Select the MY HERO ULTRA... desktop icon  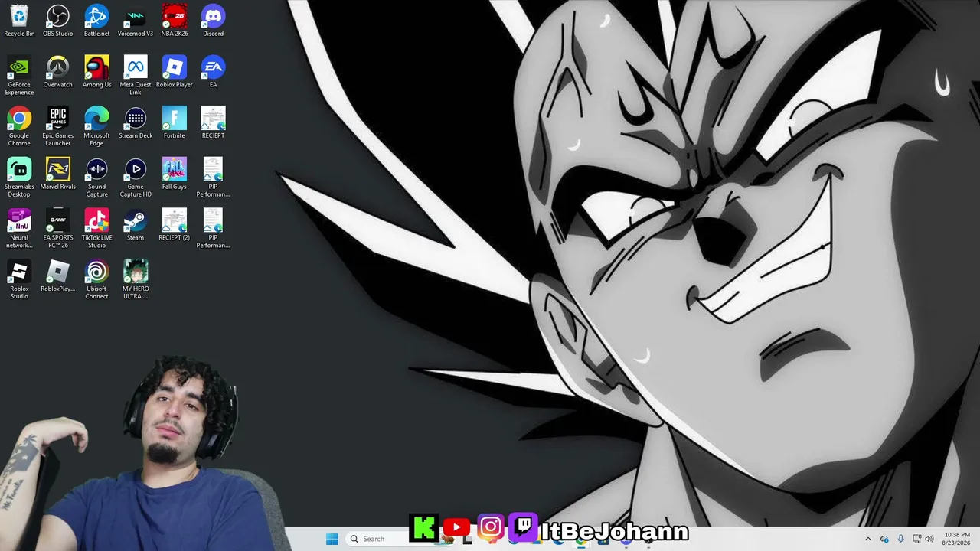(x=136, y=279)
